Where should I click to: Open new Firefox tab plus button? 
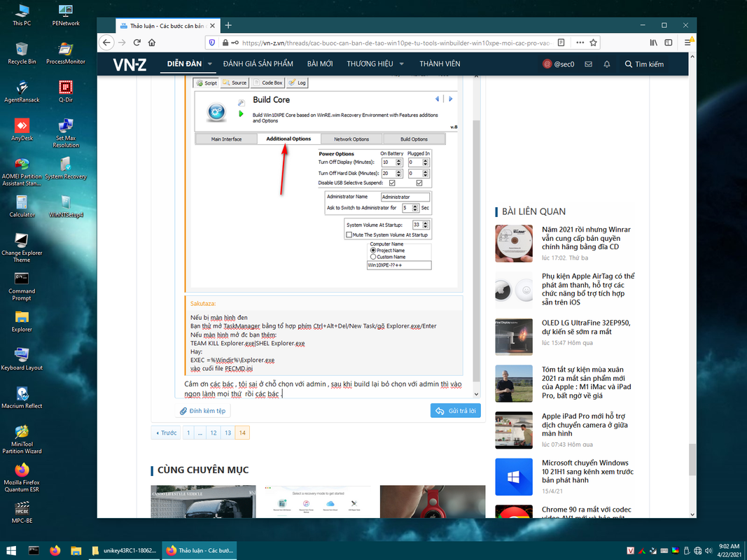point(228,25)
